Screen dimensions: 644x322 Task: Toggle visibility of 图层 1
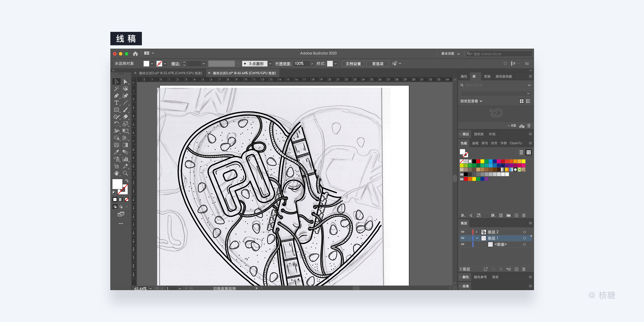point(463,238)
